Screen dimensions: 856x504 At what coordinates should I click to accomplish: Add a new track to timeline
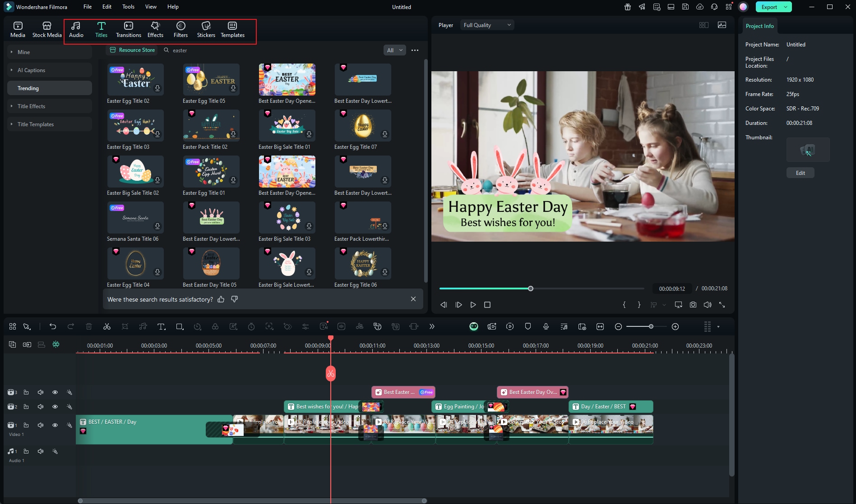[x=13, y=344]
